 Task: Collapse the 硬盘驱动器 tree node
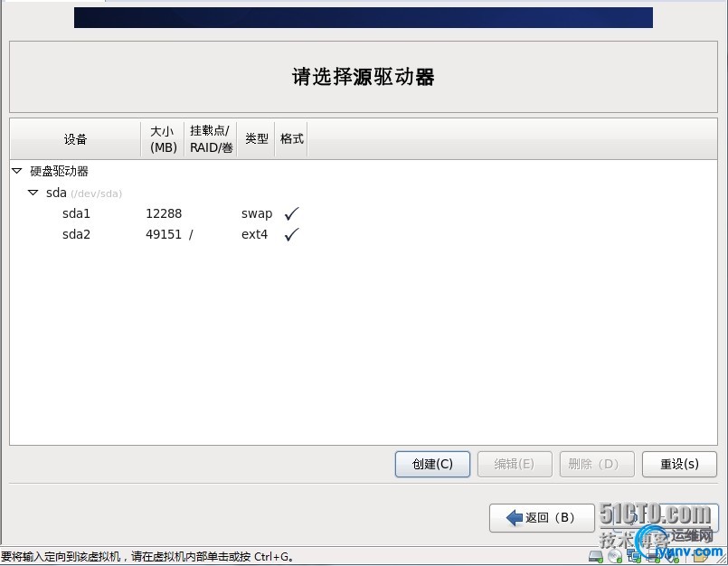point(16,171)
